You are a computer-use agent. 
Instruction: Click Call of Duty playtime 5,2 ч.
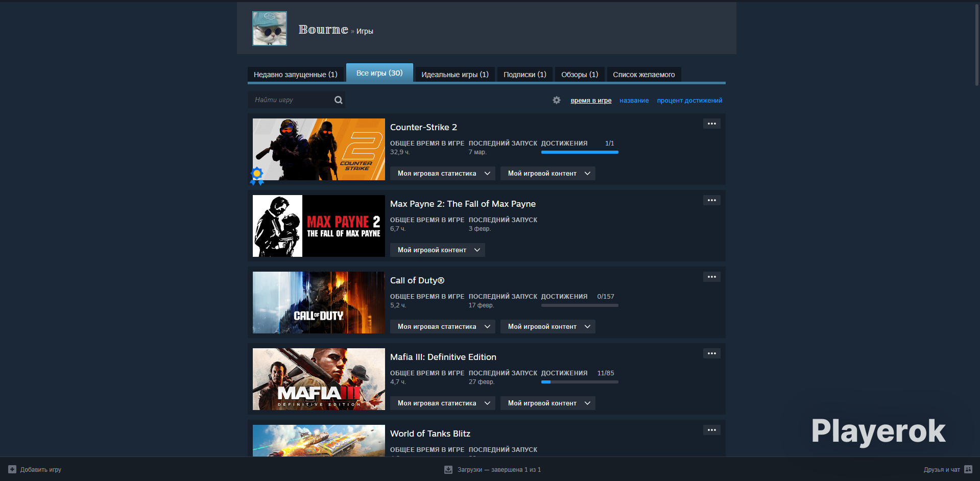tap(398, 305)
